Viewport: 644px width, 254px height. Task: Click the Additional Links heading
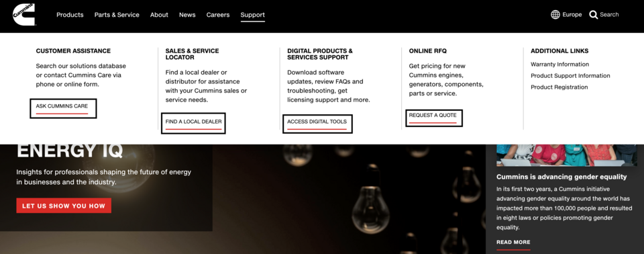559,51
